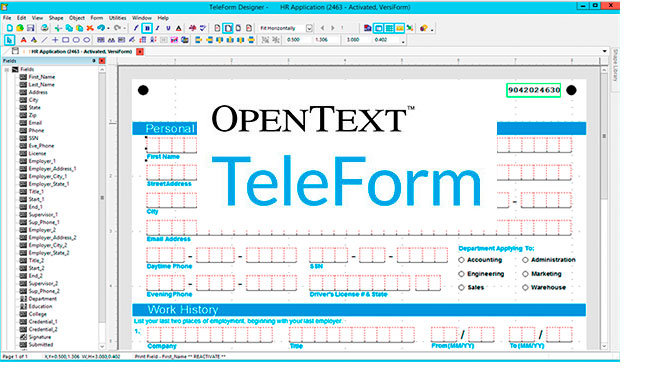650x380 pixels.
Task: Click the red Delete X icon
Action: point(90,28)
